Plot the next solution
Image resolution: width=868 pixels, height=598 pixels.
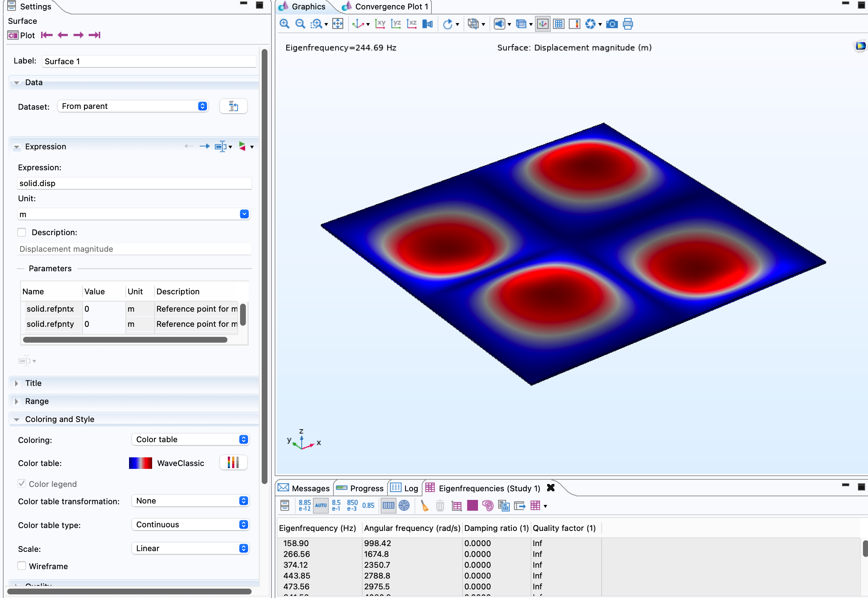click(78, 35)
